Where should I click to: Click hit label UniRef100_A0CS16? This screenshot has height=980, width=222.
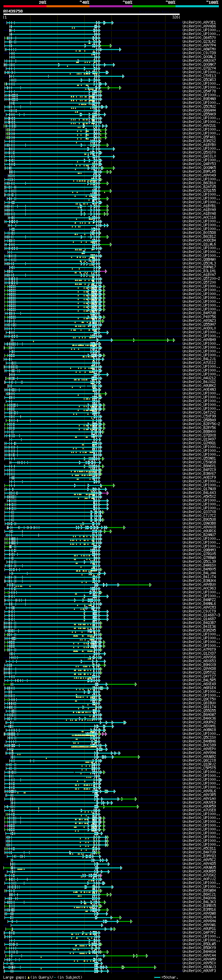(199, 217)
